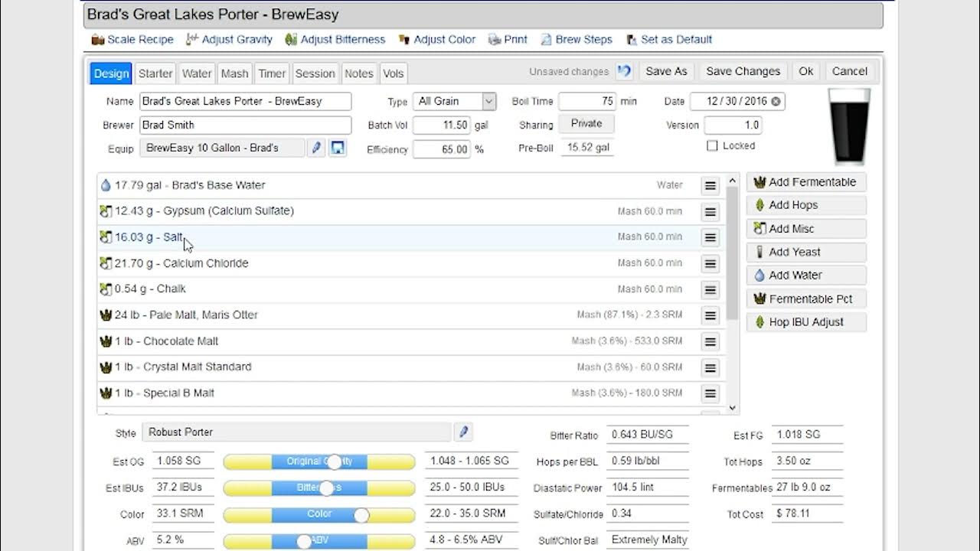The height and width of the screenshot is (551, 980).
Task: Click the Brewer input field
Action: 246,125
